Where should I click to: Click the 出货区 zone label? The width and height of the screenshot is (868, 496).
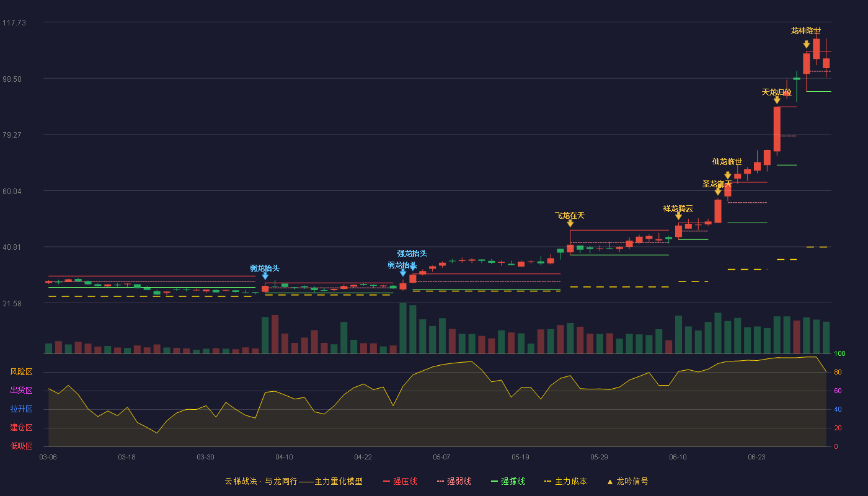(x=22, y=391)
